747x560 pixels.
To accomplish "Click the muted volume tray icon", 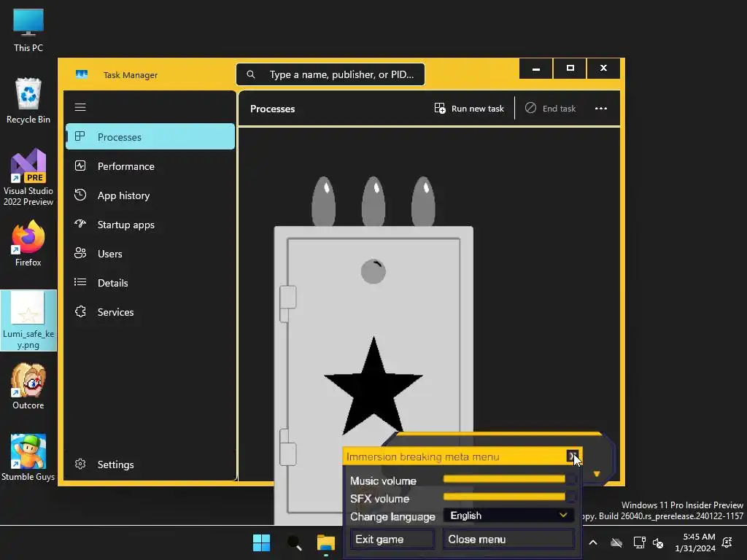I will pyautogui.click(x=658, y=542).
